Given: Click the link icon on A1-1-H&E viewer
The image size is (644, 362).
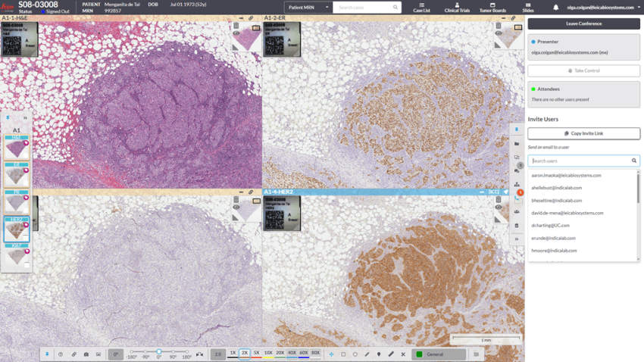Looking at the screenshot, I should click(251, 18).
